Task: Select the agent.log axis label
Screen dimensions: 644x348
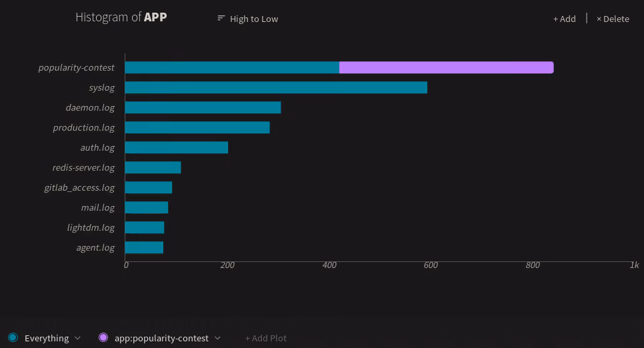Action: [95, 248]
